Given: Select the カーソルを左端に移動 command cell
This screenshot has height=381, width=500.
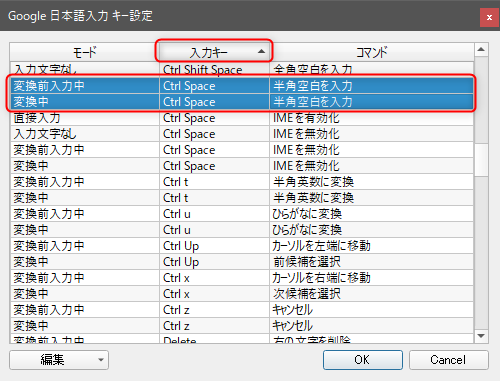Looking at the screenshot, I should (371, 246).
